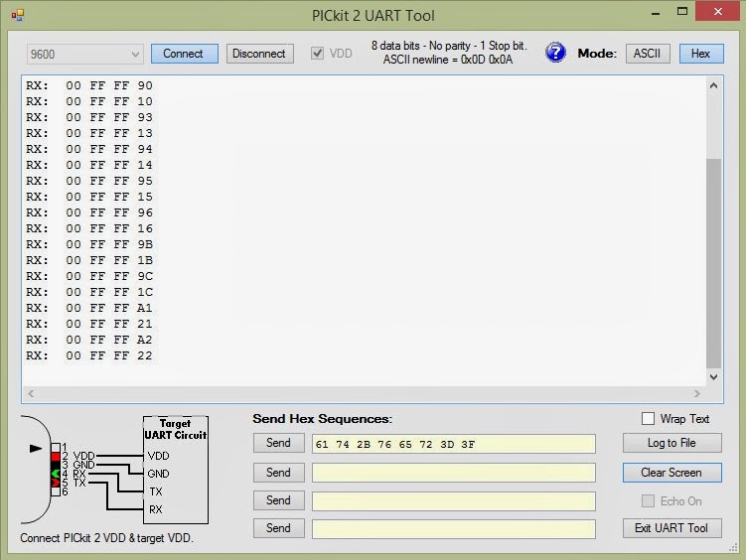
Task: Click the PICkit app icon in title bar
Action: coord(18,15)
